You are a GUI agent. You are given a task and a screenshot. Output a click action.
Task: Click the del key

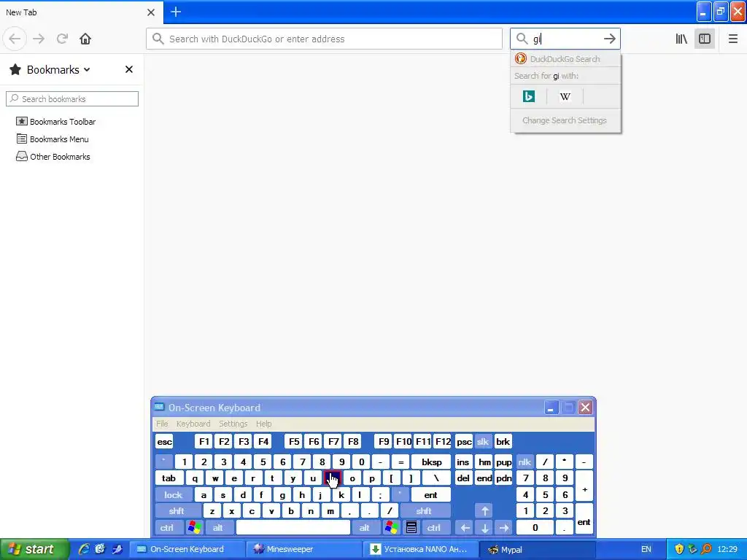click(463, 478)
